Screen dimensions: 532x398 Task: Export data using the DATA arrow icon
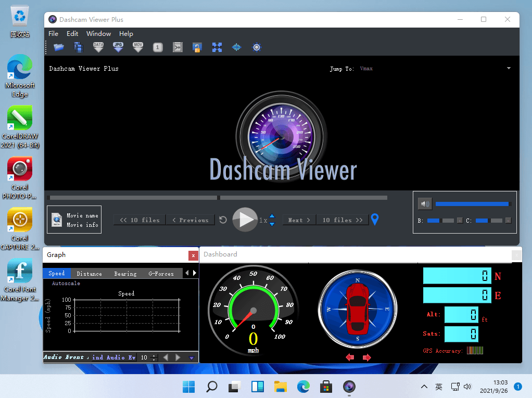pyautogui.click(x=98, y=47)
